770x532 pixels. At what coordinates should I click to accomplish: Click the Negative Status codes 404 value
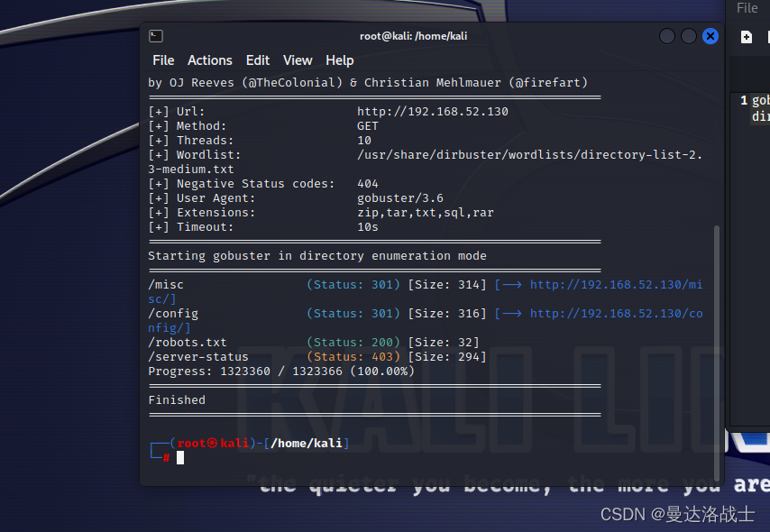[368, 184]
